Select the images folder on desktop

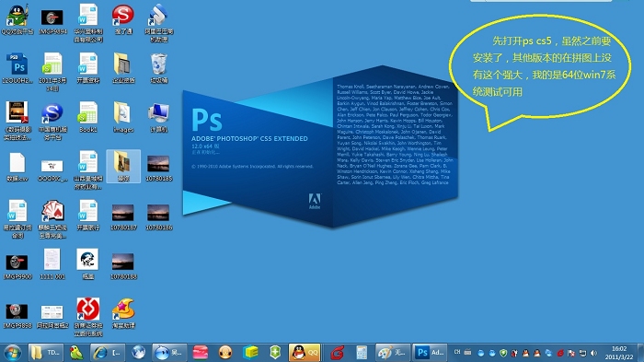click(123, 117)
